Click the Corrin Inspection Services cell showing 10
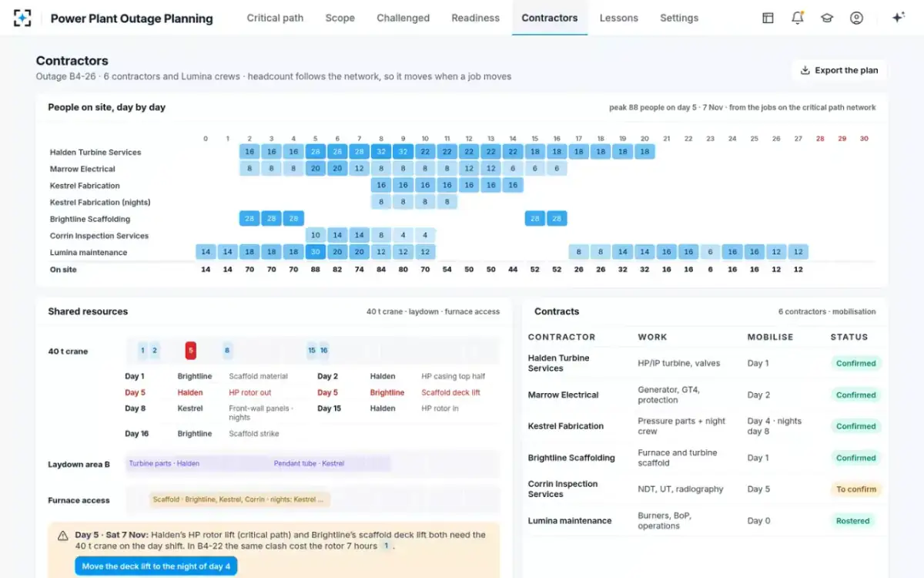 pyautogui.click(x=315, y=235)
